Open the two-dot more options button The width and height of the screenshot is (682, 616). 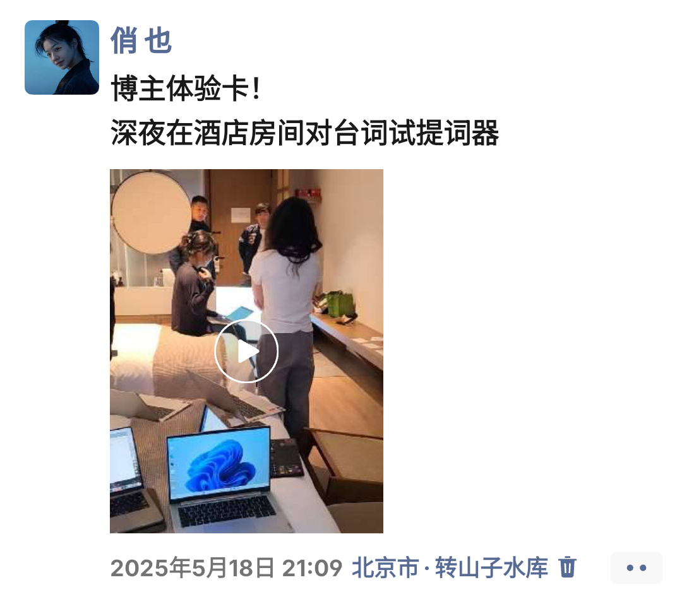(x=637, y=568)
